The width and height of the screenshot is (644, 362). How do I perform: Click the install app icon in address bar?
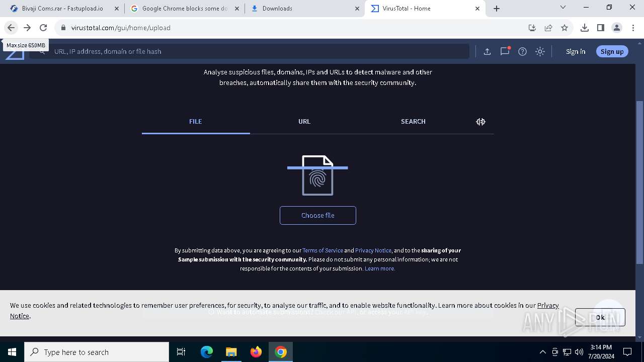pyautogui.click(x=532, y=28)
